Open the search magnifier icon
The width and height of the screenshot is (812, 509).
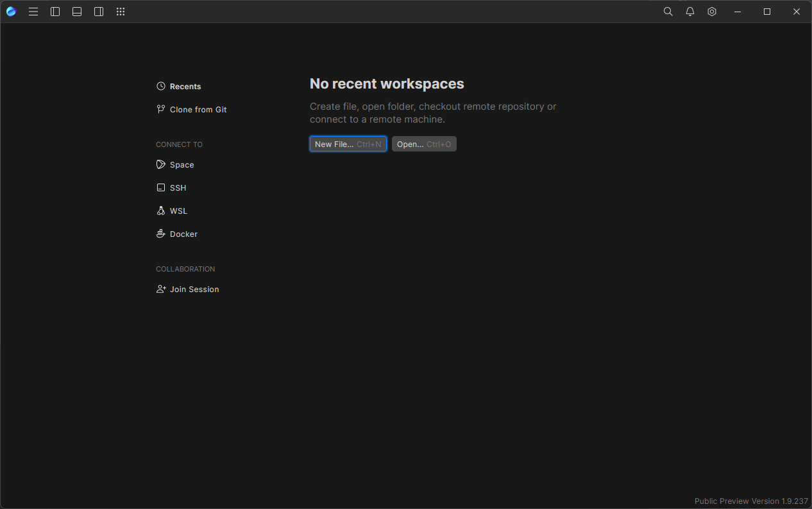click(668, 12)
